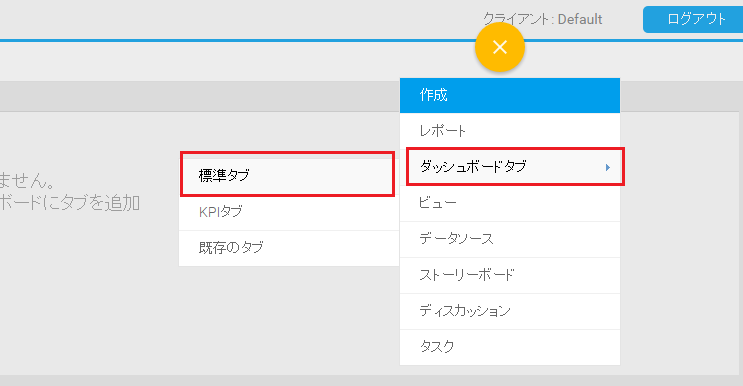The width and height of the screenshot is (743, 386).
Task: Select the データソース menu option
Action: 510,239
